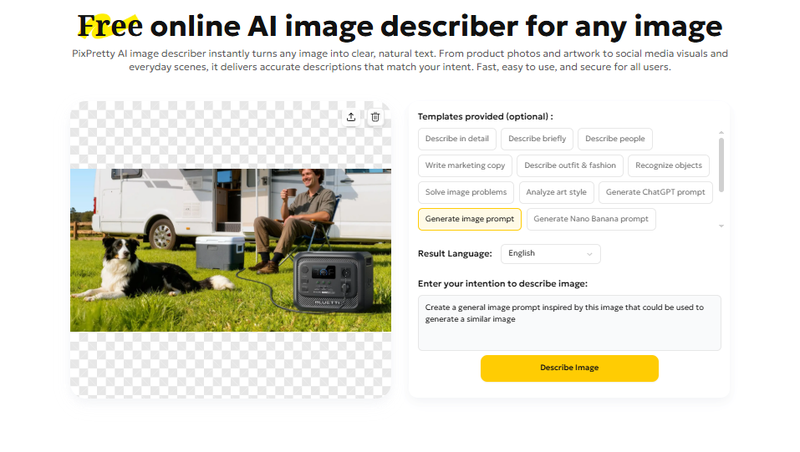Delete the image with the trash icon
The height and width of the screenshot is (452, 800).
[x=375, y=117]
